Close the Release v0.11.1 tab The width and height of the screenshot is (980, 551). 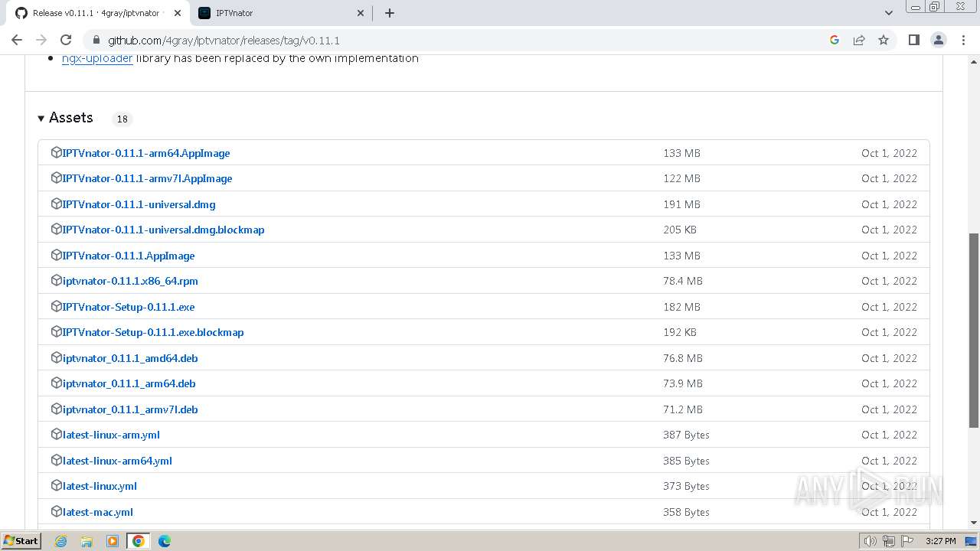[x=178, y=13]
